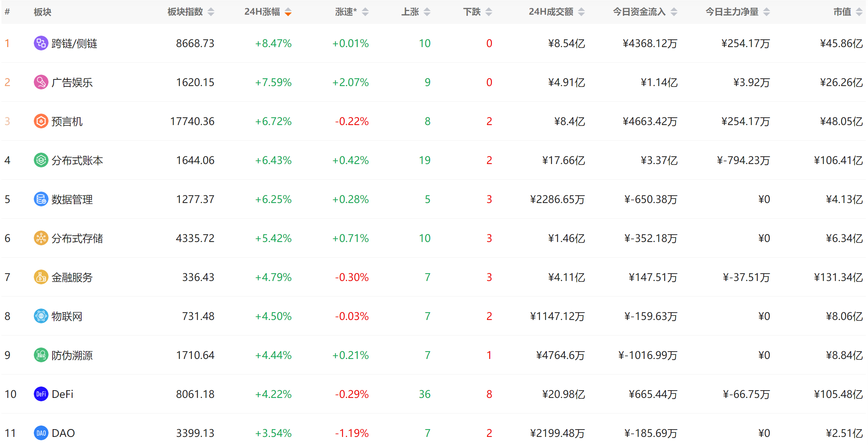Sort by 市值 column arrows
868x445 pixels.
859,12
